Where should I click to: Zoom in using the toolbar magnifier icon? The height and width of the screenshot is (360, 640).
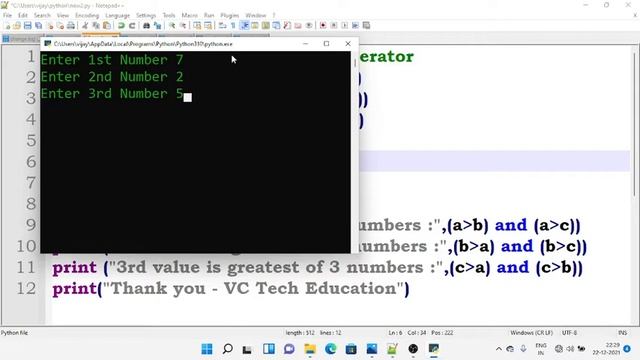click(x=172, y=26)
